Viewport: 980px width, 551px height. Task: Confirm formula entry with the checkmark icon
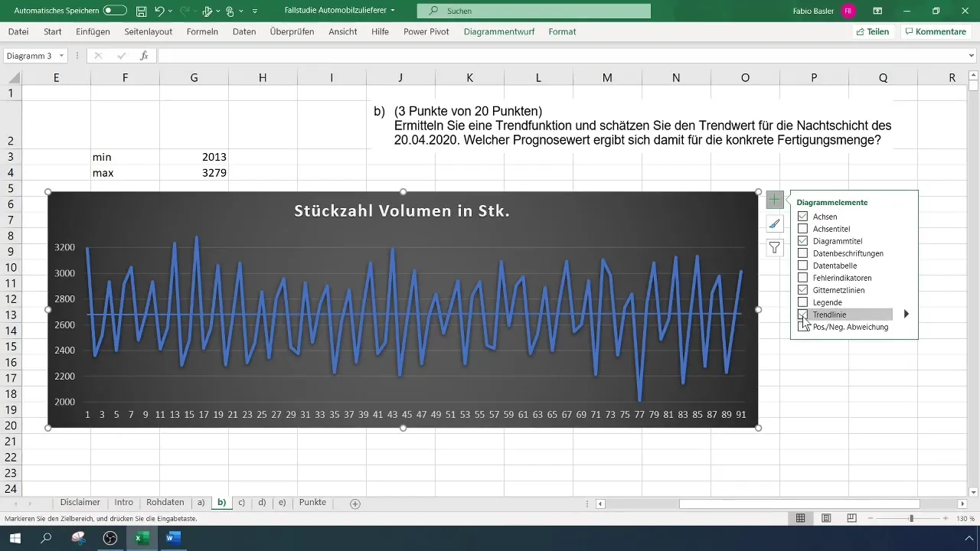pyautogui.click(x=121, y=56)
